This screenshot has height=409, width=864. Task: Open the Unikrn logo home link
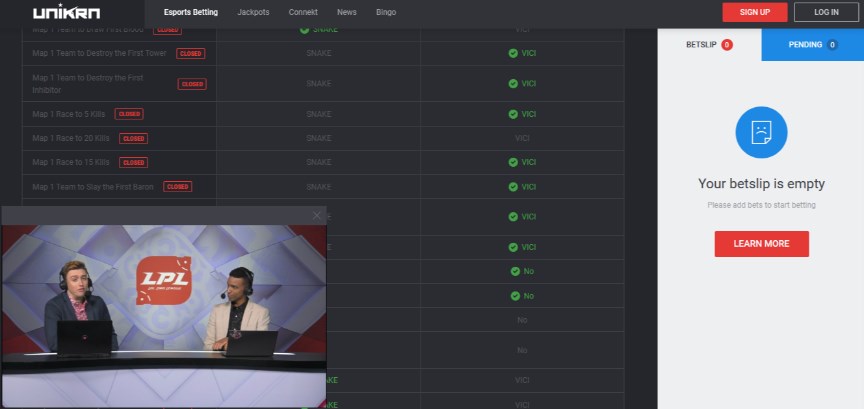click(67, 12)
